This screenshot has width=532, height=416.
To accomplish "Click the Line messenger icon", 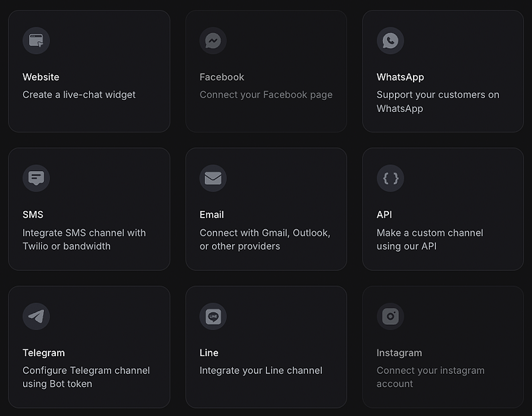I will [213, 316].
